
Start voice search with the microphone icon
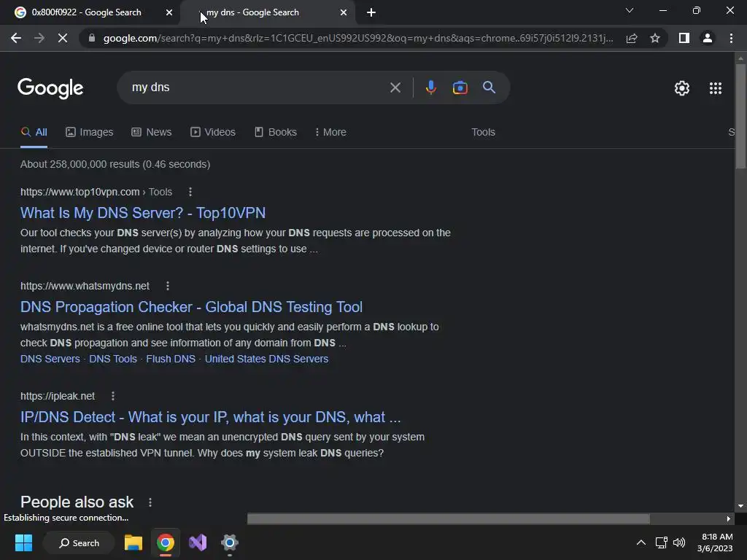(x=430, y=87)
